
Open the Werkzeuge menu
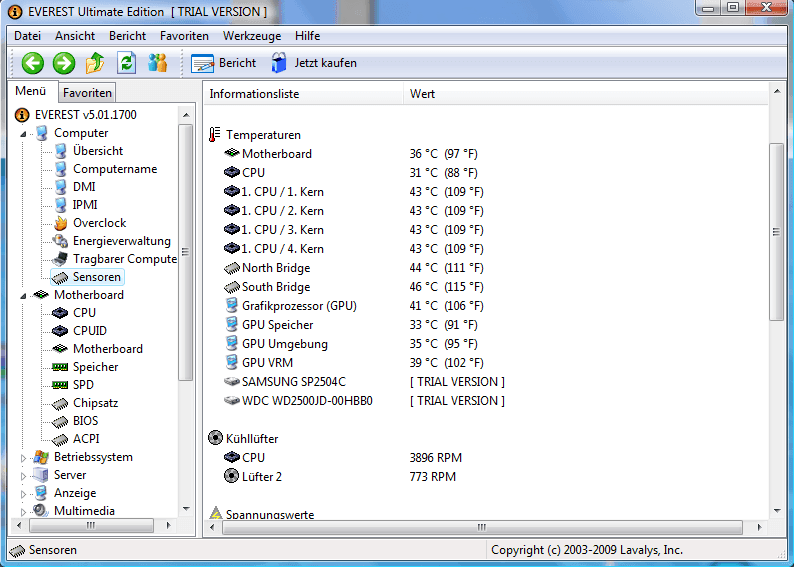(252, 36)
